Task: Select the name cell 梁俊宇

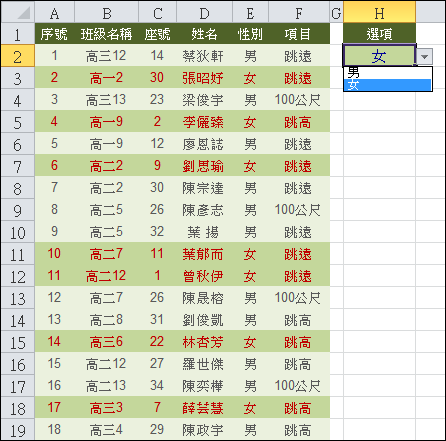Action: (204, 100)
